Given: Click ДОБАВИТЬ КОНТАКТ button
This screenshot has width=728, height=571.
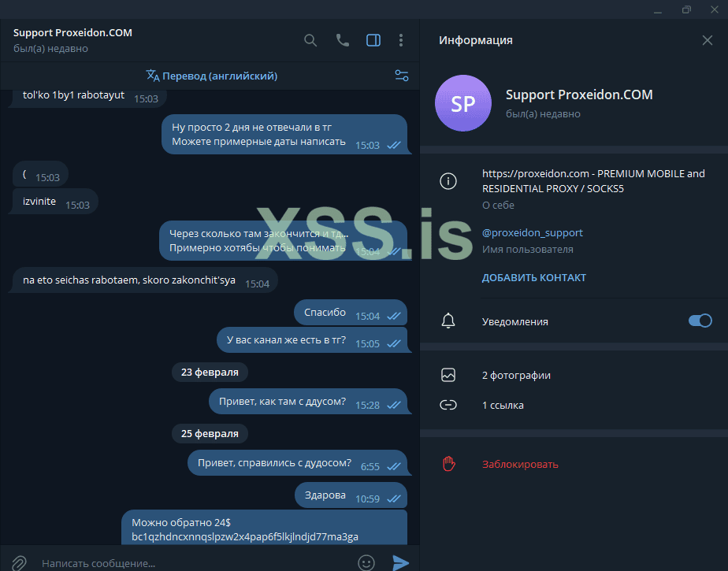Looking at the screenshot, I should tap(534, 277).
